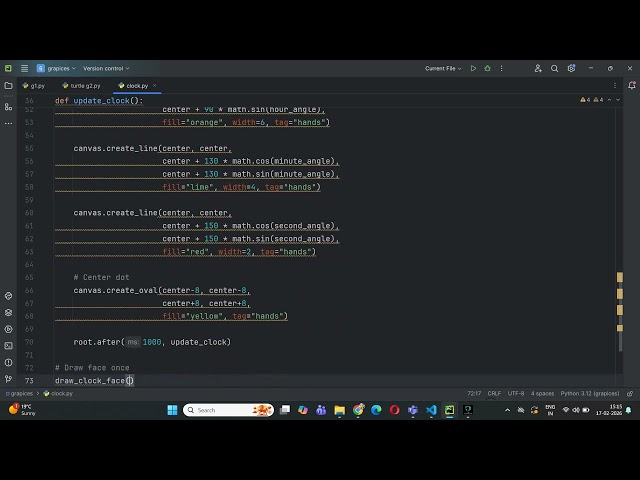
Task: Open the Windows Start menu
Action: tap(172, 410)
